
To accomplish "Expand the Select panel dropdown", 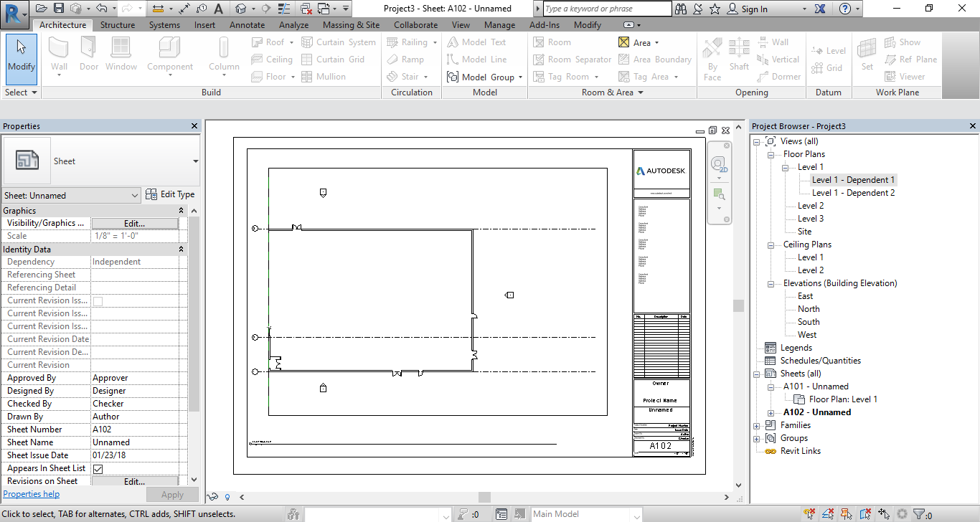I will [20, 92].
